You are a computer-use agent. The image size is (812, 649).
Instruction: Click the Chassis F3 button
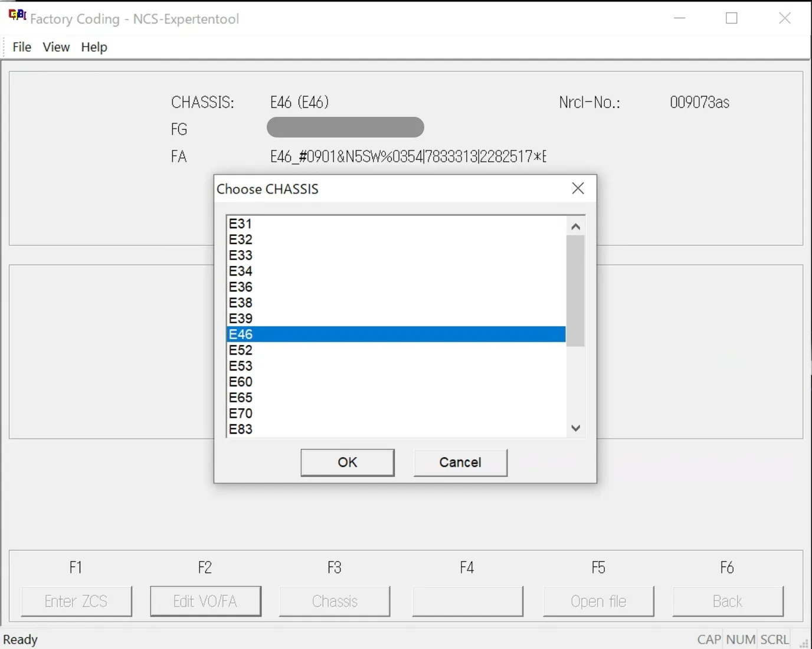(335, 601)
